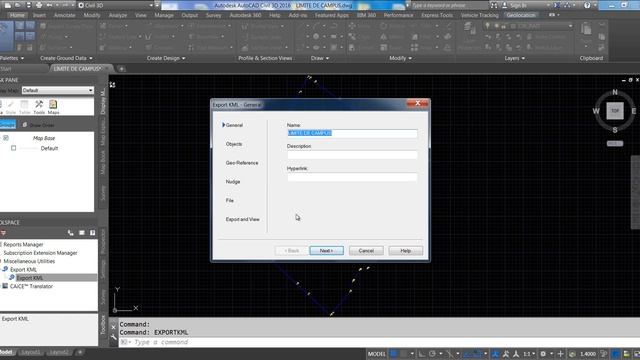Click the Description input field
Viewport: 640px width, 360px height.
[352, 155]
